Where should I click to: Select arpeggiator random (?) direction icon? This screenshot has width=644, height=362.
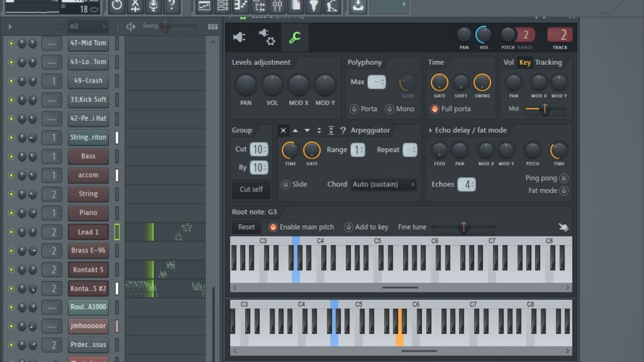(343, 130)
